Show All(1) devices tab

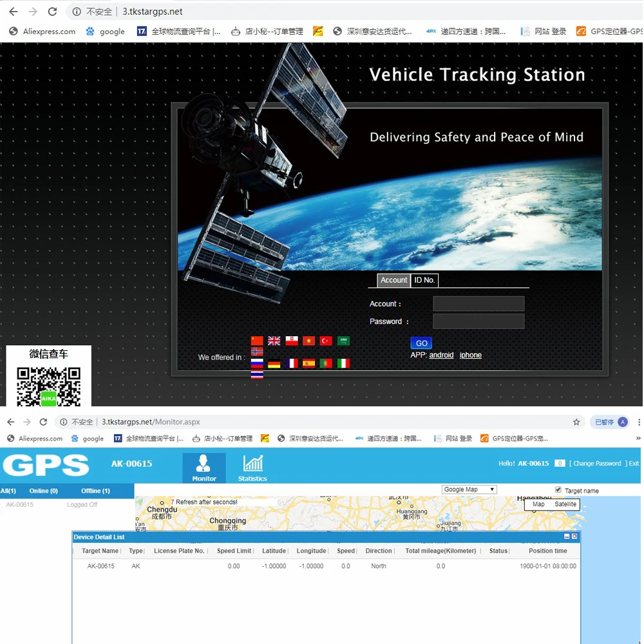pos(8,491)
